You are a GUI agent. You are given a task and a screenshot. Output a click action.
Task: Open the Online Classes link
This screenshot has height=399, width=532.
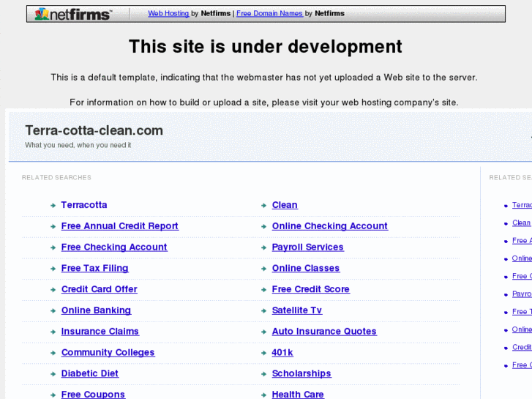click(306, 268)
